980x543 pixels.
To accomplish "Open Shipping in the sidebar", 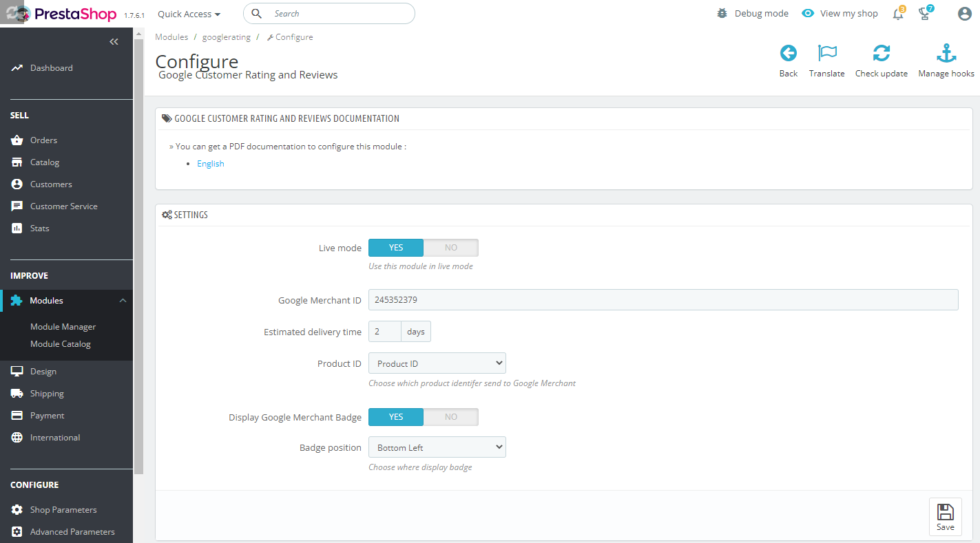I will coord(47,393).
